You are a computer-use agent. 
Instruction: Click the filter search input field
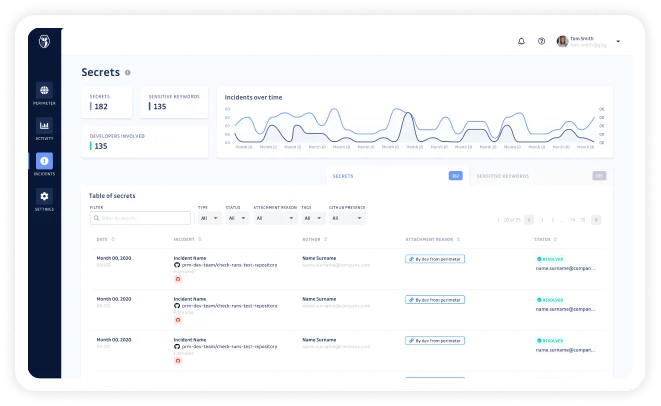click(x=140, y=218)
